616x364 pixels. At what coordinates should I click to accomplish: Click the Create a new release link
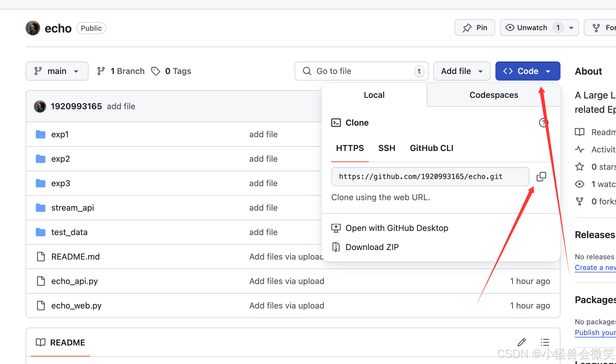(x=595, y=268)
